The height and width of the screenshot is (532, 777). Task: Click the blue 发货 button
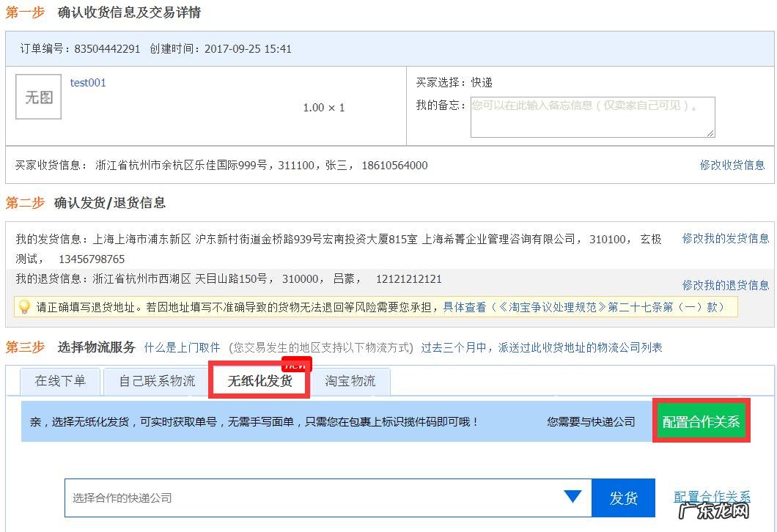click(x=623, y=497)
